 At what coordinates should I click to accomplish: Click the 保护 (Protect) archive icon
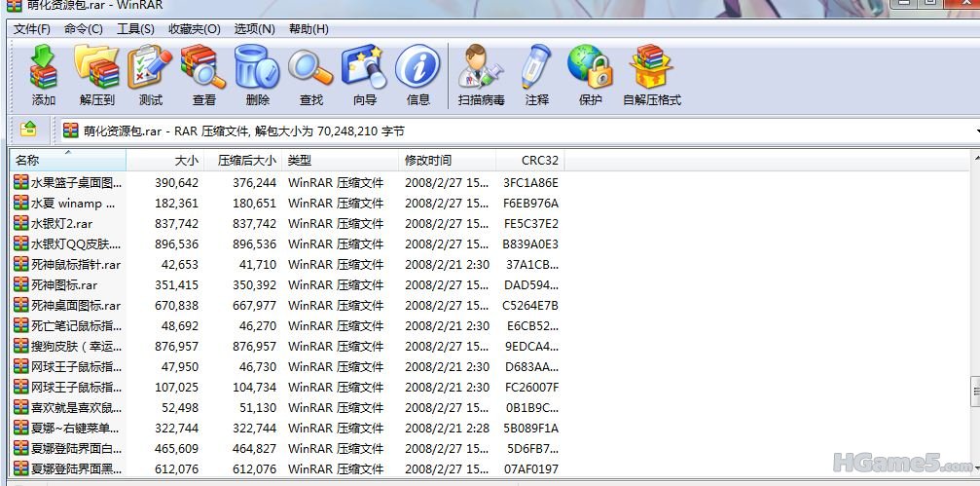click(590, 75)
